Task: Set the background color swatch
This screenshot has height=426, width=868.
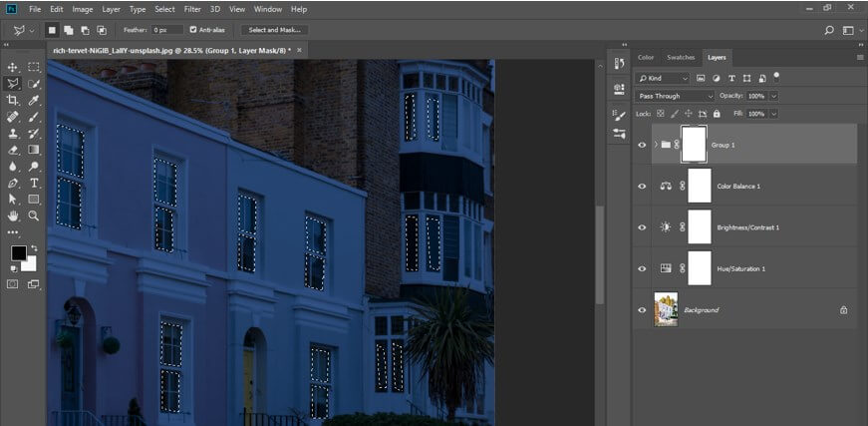Action: (x=30, y=264)
